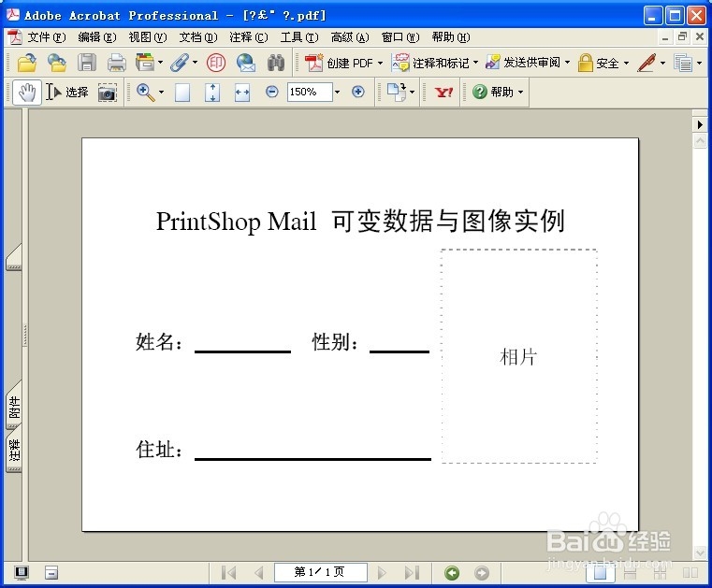Go to previous view green arrow
This screenshot has width=712, height=588.
pos(452,573)
